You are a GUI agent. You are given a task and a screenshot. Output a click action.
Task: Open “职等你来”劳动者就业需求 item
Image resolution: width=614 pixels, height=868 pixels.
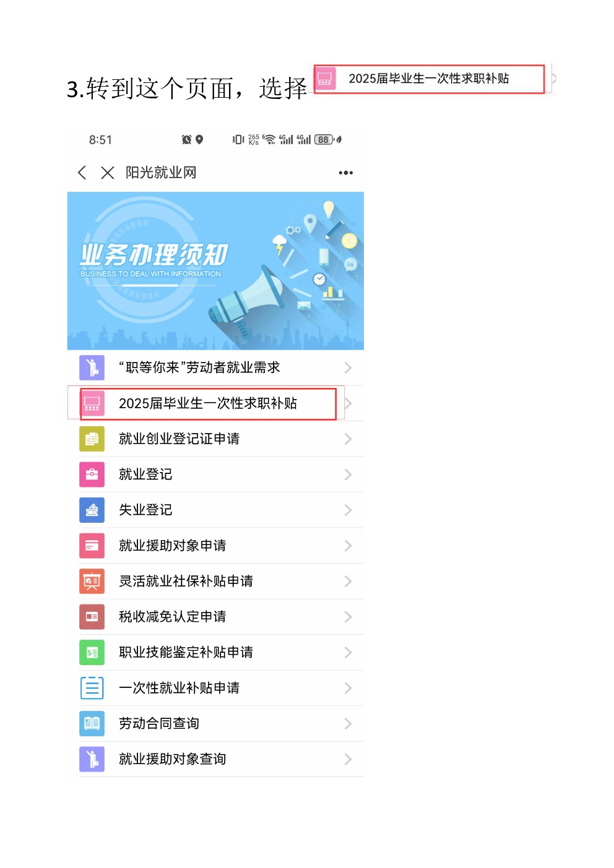pos(215,368)
